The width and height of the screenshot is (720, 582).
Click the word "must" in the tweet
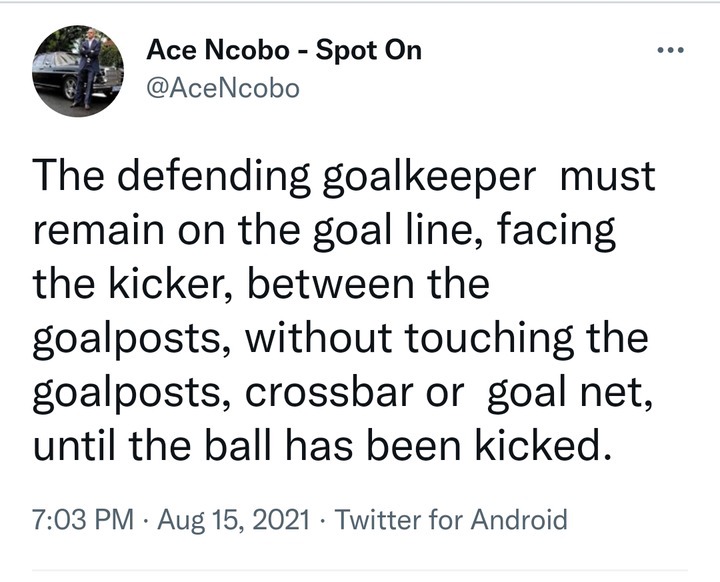pyautogui.click(x=608, y=178)
